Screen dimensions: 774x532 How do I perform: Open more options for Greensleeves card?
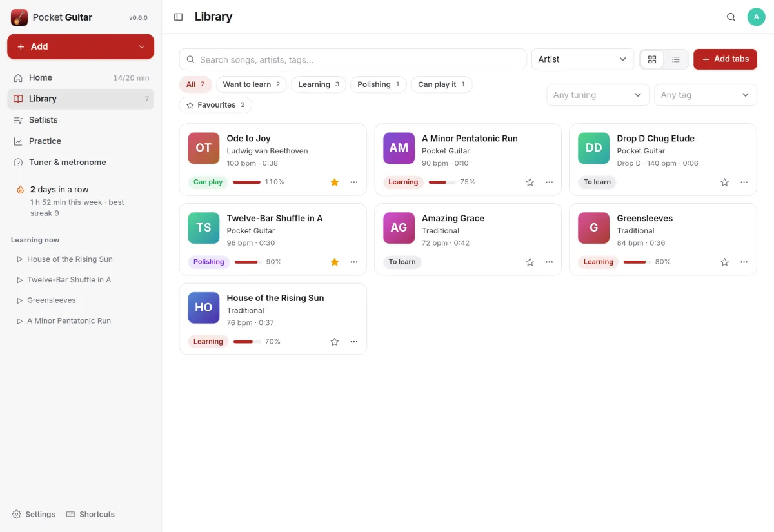(744, 262)
